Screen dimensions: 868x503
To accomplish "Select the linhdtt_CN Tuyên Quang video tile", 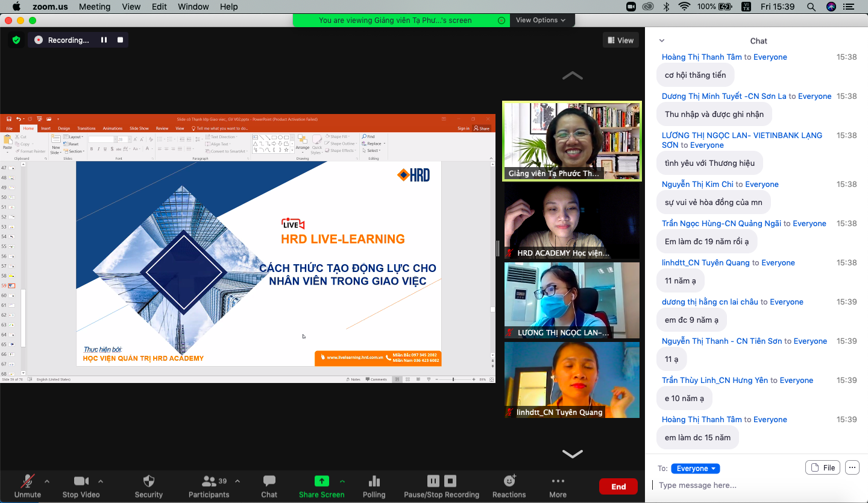I will point(572,380).
